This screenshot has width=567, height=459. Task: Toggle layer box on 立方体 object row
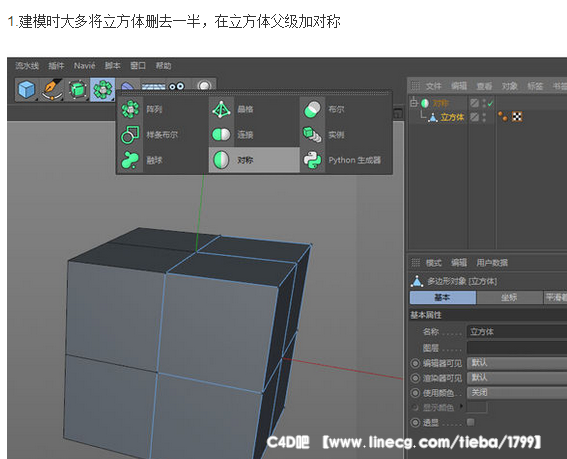[474, 117]
